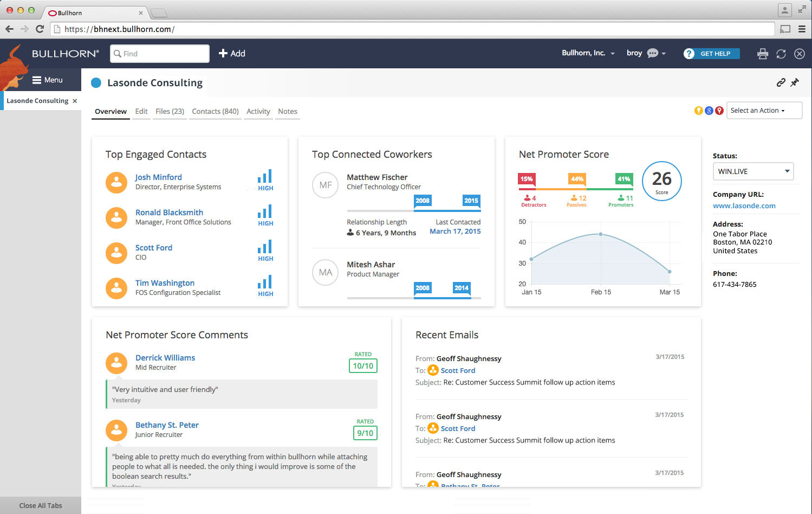Open Josh Minford contact link

click(x=158, y=177)
